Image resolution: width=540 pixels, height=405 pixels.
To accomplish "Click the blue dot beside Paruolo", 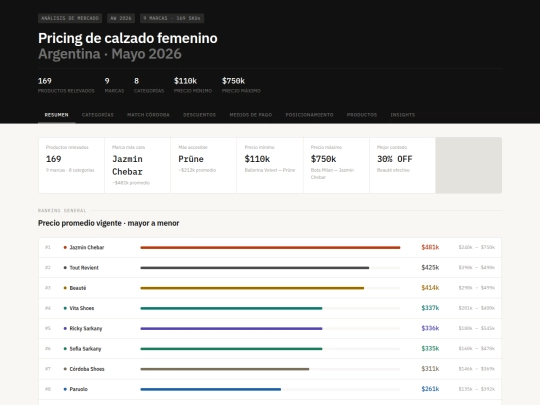I will click(65, 389).
